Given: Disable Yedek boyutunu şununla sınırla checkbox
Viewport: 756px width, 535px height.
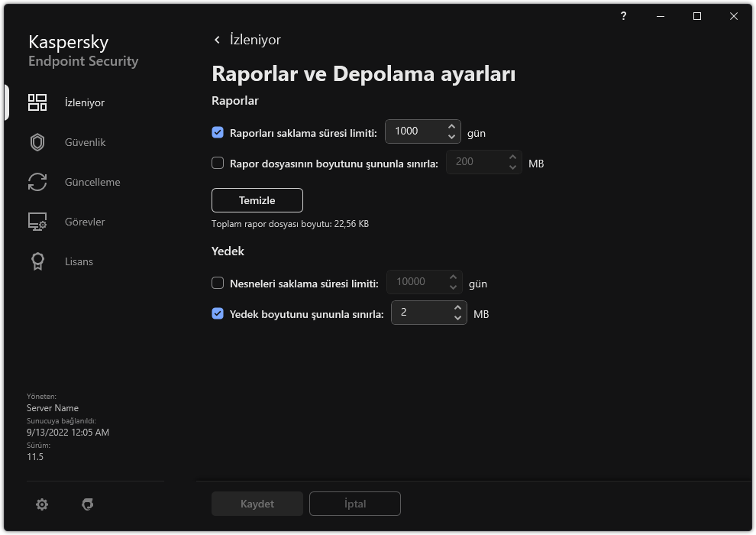Looking at the screenshot, I should [x=218, y=313].
